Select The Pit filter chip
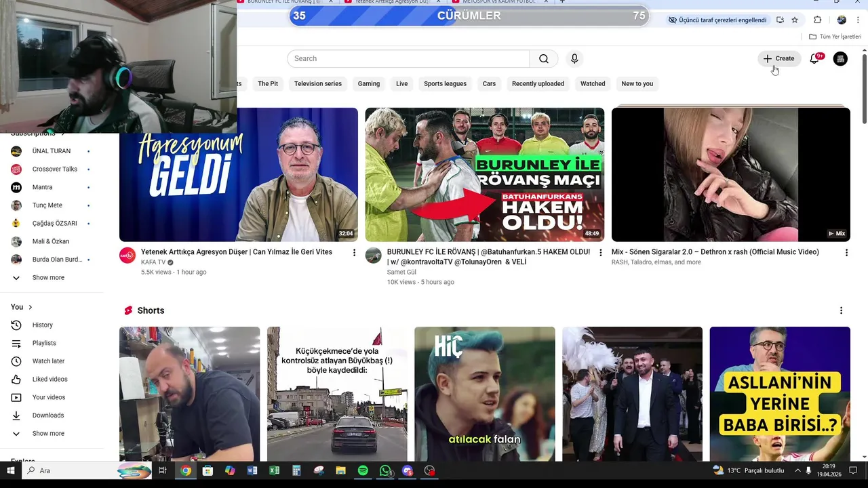 click(268, 84)
